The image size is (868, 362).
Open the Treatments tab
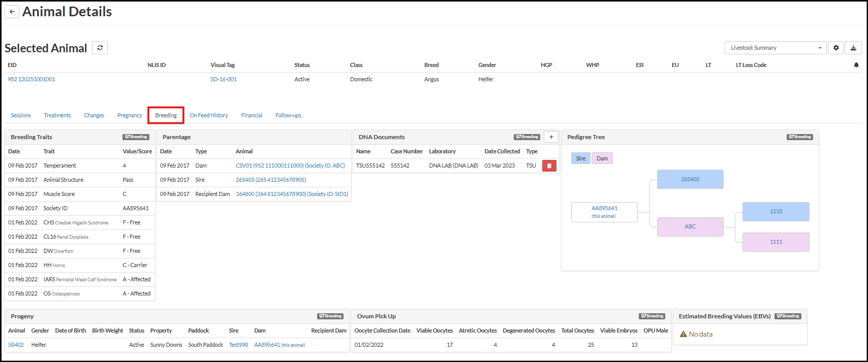coord(57,115)
